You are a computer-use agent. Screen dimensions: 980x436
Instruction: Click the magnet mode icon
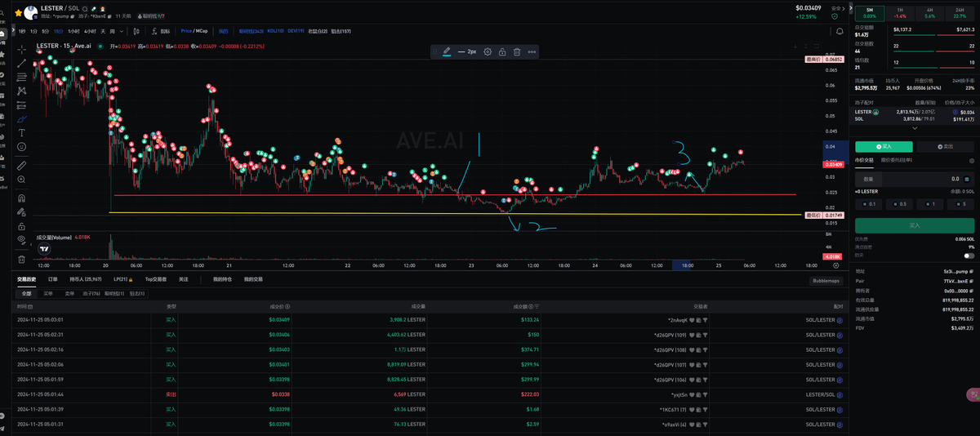(22, 198)
